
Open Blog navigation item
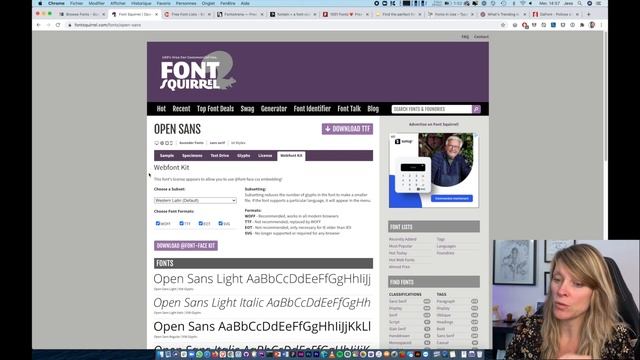(373, 109)
